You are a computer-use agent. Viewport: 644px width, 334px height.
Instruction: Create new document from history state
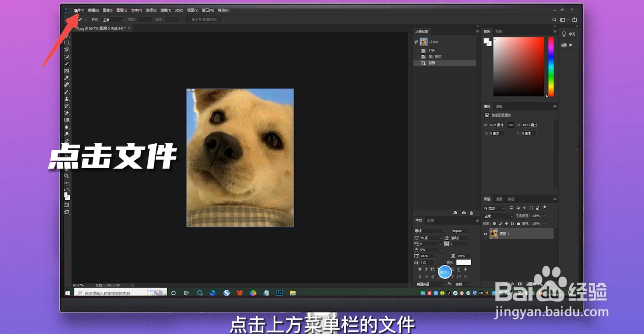click(x=455, y=213)
